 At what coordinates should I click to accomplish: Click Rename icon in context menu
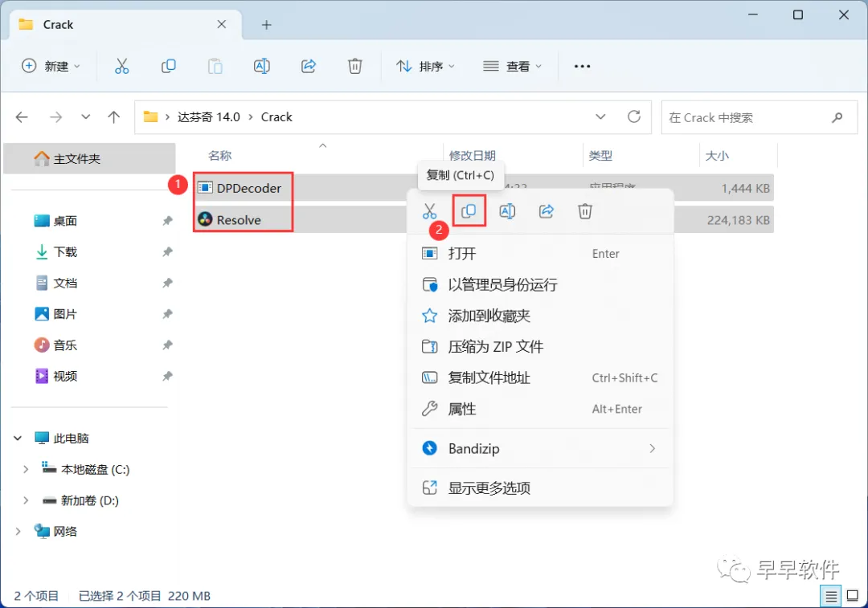(x=507, y=210)
